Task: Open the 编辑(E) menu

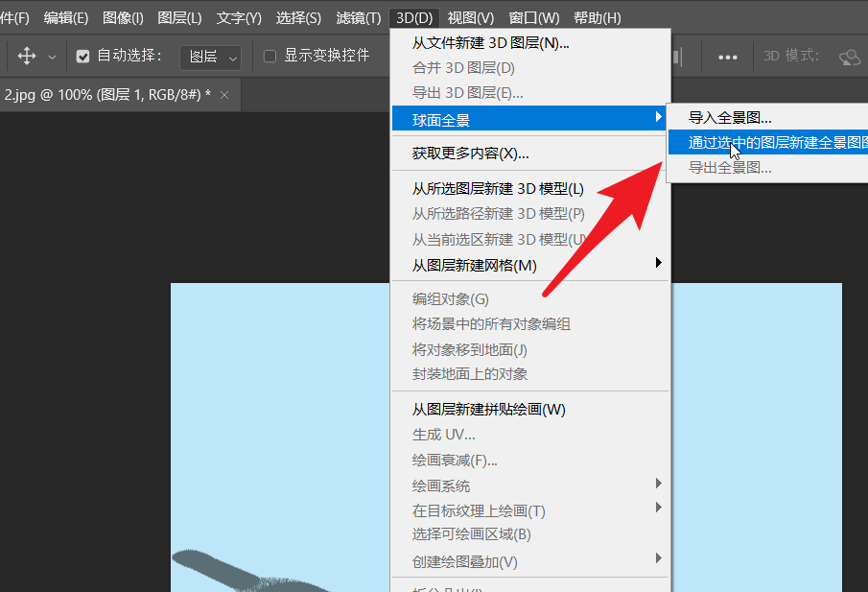Action: pyautogui.click(x=66, y=18)
